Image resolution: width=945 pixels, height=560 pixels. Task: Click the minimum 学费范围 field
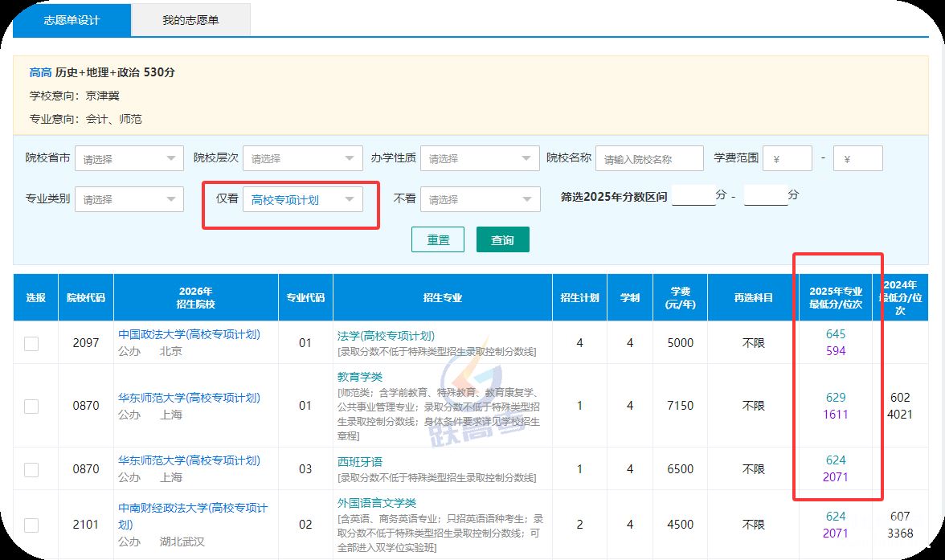click(787, 158)
